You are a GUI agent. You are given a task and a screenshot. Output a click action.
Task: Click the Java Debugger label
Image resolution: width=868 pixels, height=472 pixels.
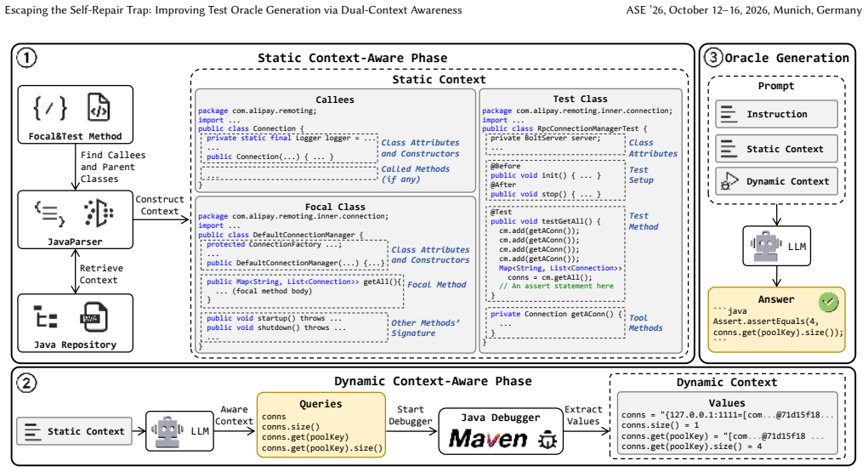[501, 418]
